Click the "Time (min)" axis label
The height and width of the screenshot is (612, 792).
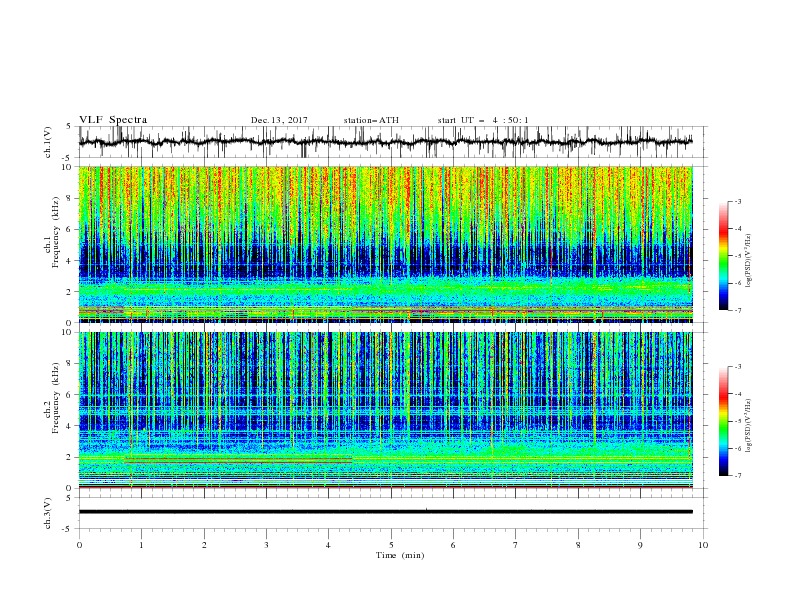(400, 555)
